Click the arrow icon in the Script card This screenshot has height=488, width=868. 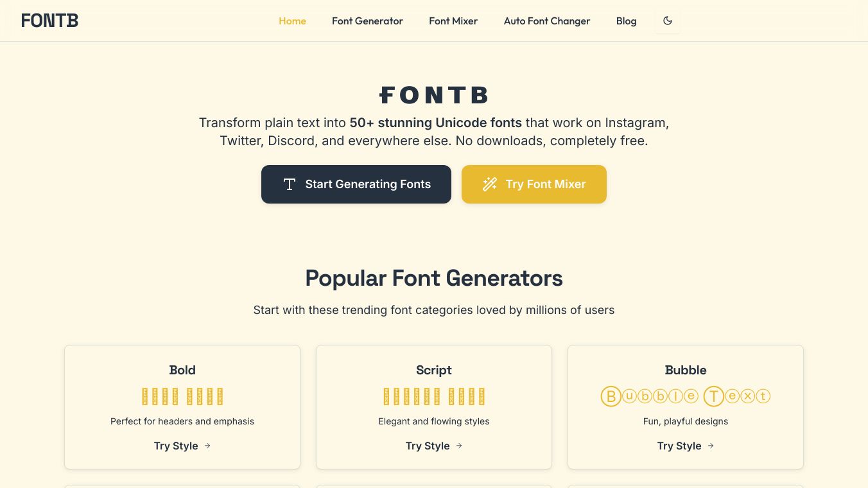click(459, 446)
